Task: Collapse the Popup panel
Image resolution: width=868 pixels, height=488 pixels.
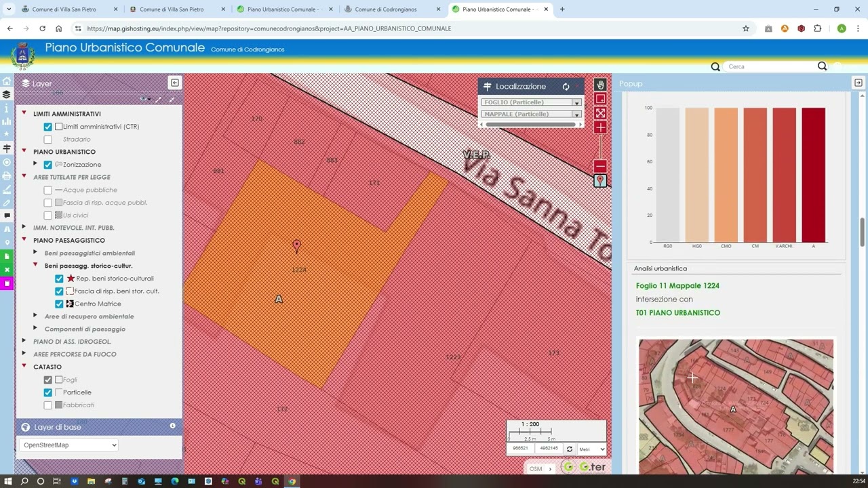Action: tap(858, 83)
